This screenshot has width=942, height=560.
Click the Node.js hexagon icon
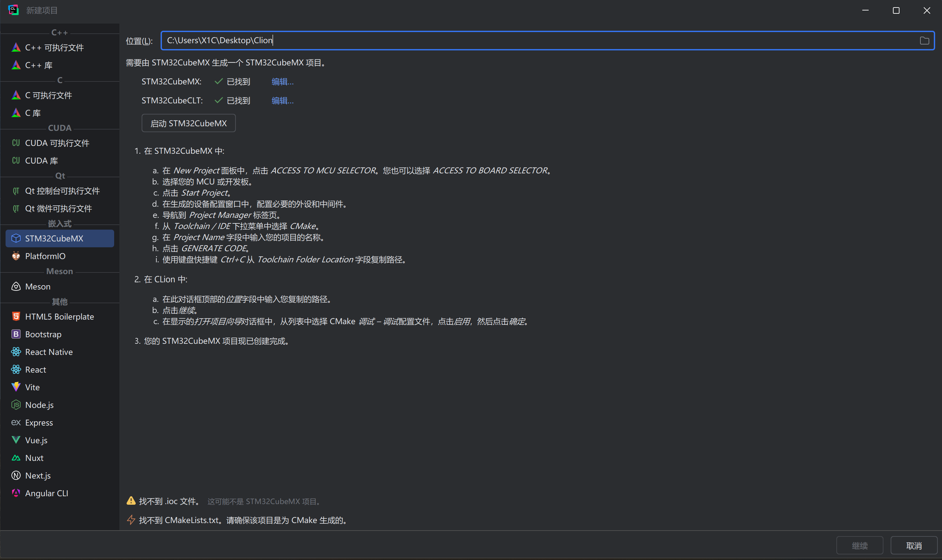pyautogui.click(x=16, y=405)
